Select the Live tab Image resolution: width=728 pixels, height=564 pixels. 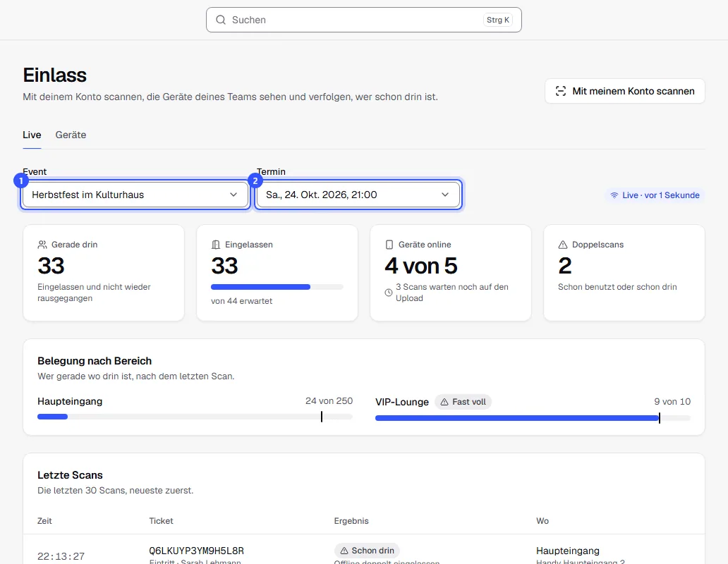tap(32, 135)
